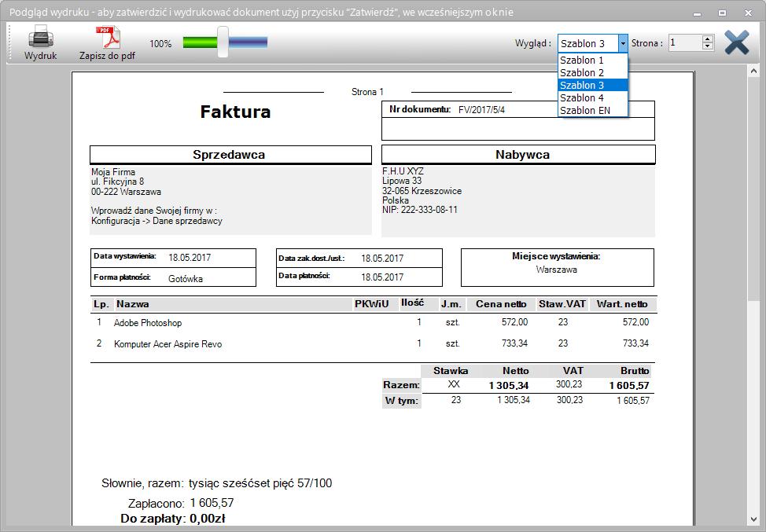Click the Strona page number field
The height and width of the screenshot is (532, 766).
(685, 43)
